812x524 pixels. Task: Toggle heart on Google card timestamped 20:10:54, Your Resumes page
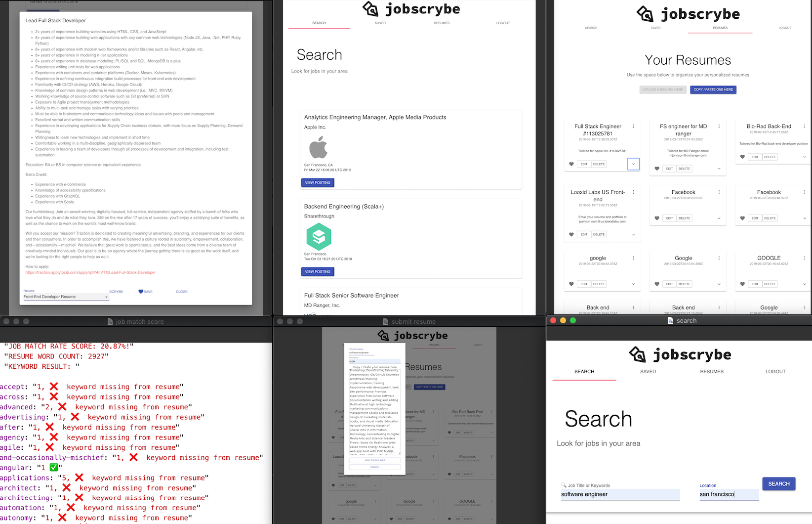pos(657,284)
